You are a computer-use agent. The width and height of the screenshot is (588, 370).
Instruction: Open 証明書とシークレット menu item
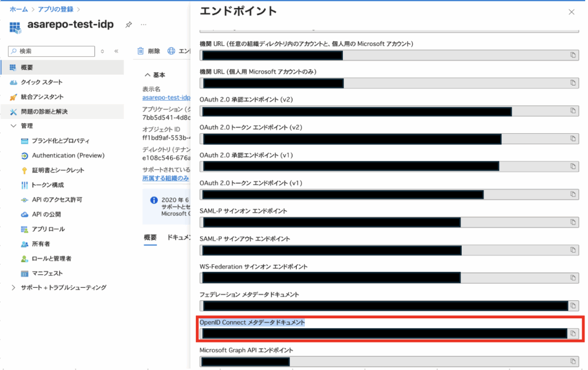[x=57, y=170]
